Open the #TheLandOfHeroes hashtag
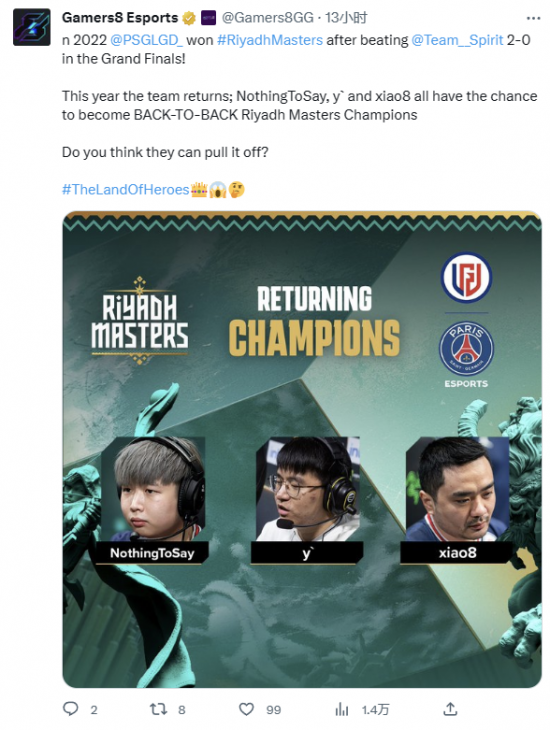The width and height of the screenshot is (550, 730). pyautogui.click(x=126, y=189)
